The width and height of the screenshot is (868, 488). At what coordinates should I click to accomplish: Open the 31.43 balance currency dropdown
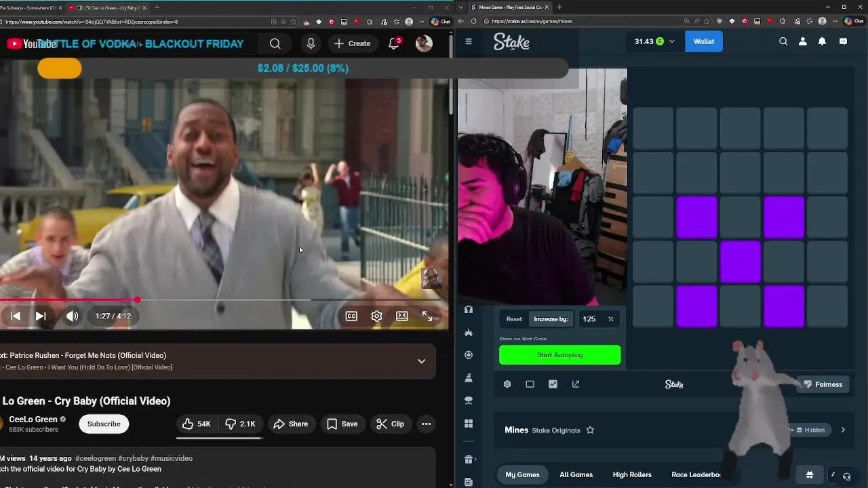coord(655,41)
